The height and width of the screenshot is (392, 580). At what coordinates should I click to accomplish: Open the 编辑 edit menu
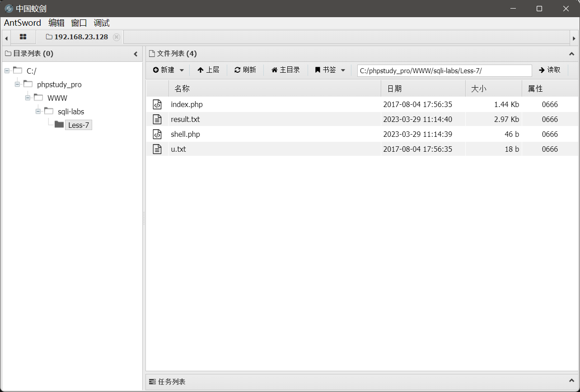[56, 23]
